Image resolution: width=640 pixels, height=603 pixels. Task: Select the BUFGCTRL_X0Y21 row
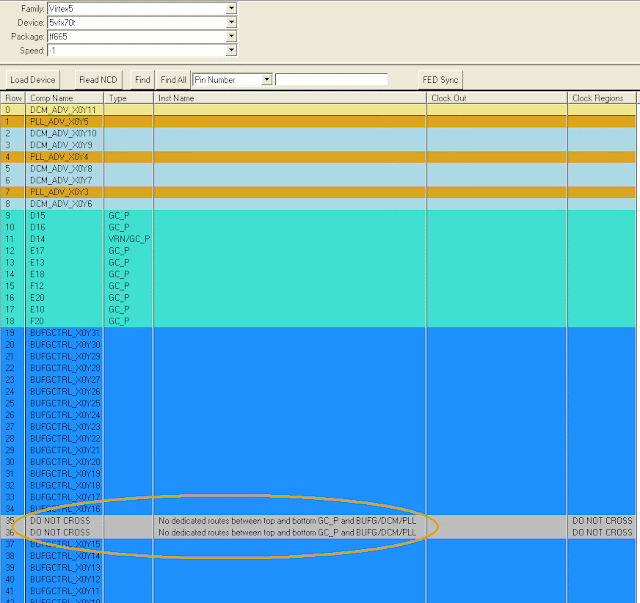[x=318, y=450]
